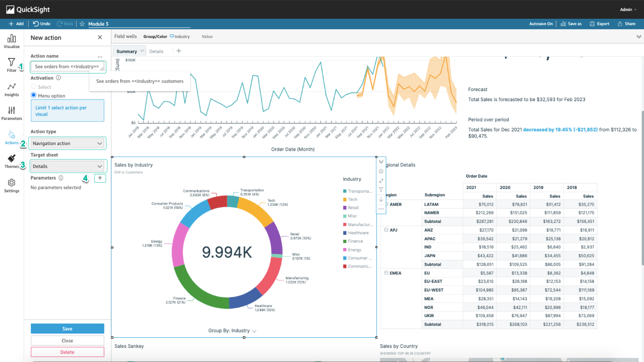Open action name ellipsis options
The width and height of the screenshot is (644, 362).
100,56
